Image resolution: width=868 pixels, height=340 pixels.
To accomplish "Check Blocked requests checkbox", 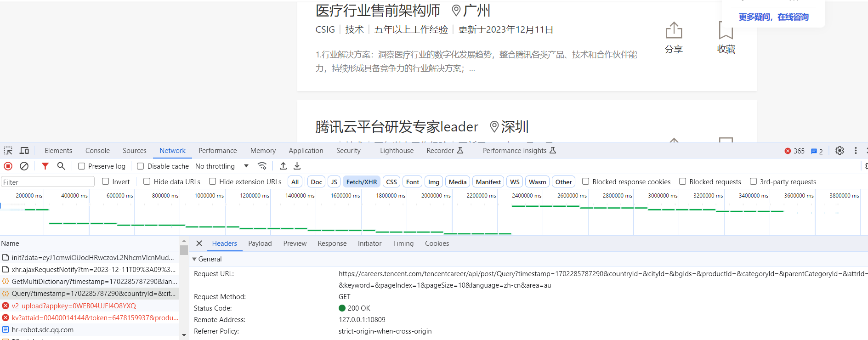I will click(x=683, y=181).
